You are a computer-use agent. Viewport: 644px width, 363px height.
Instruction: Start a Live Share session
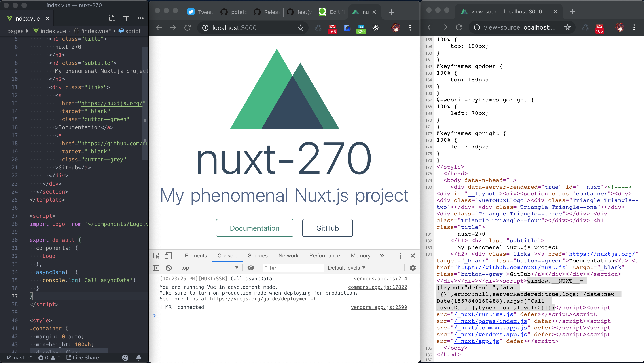point(83,357)
